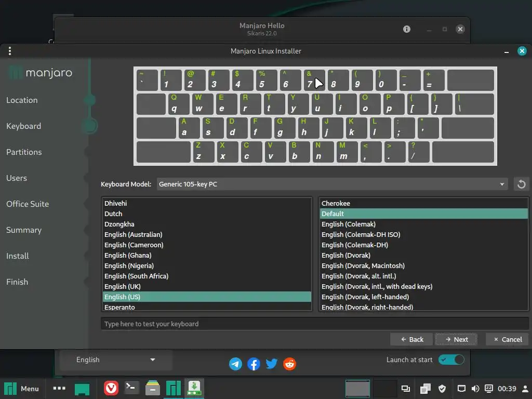532x399 pixels.
Task: Switch to installer taskbar entry
Action: pyautogui.click(x=194, y=389)
